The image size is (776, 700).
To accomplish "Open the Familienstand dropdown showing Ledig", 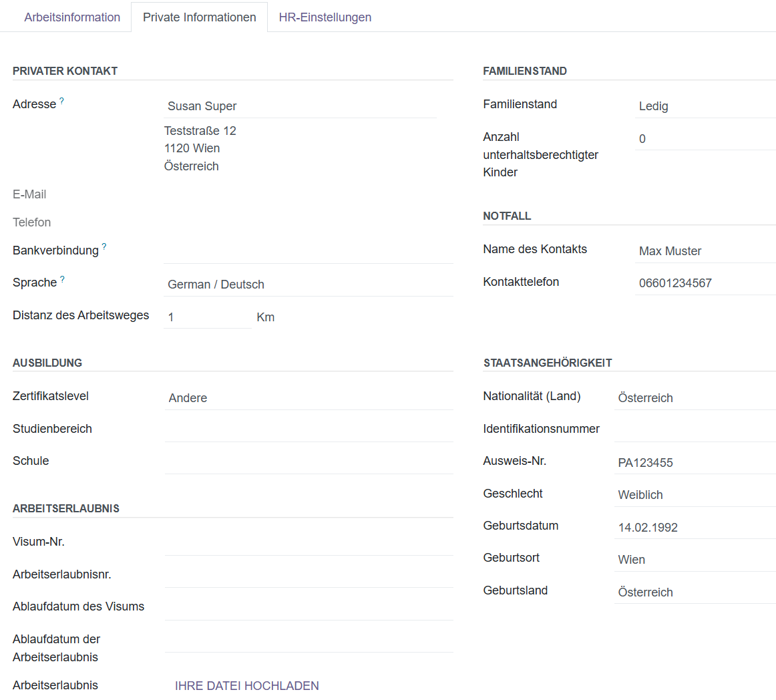I will point(674,106).
